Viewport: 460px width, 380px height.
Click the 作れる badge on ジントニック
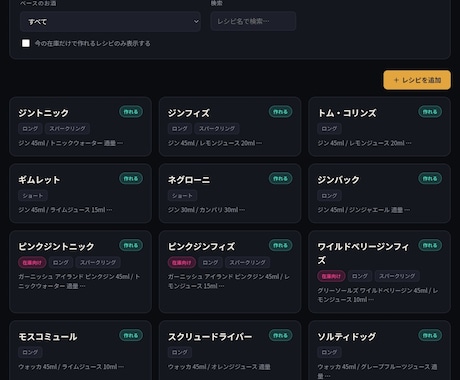(x=131, y=112)
